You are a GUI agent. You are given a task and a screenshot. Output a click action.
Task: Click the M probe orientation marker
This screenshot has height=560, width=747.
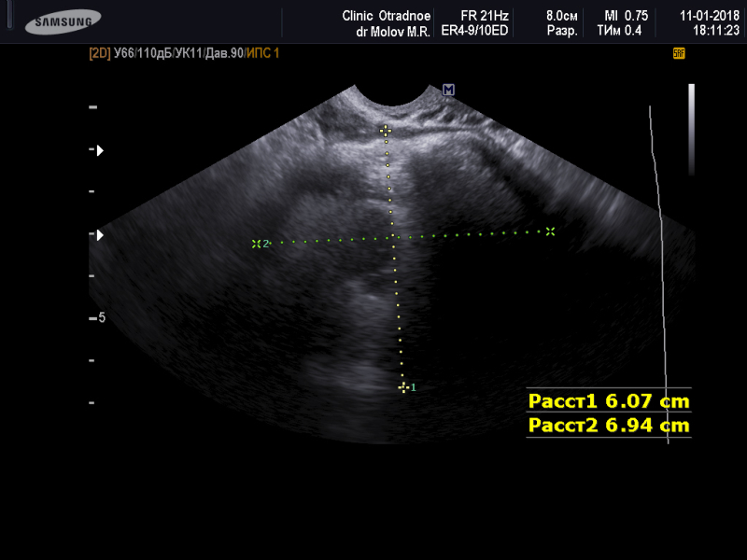point(448,90)
